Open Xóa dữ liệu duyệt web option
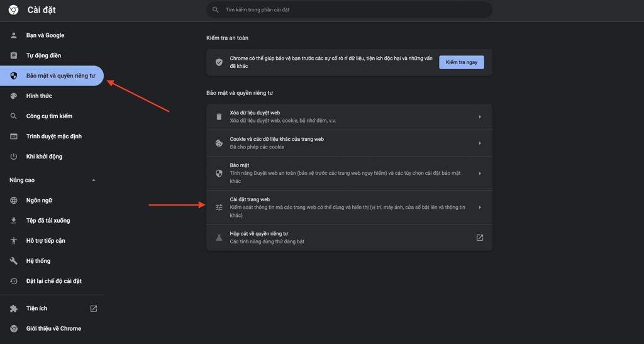644x344 pixels. click(x=349, y=116)
